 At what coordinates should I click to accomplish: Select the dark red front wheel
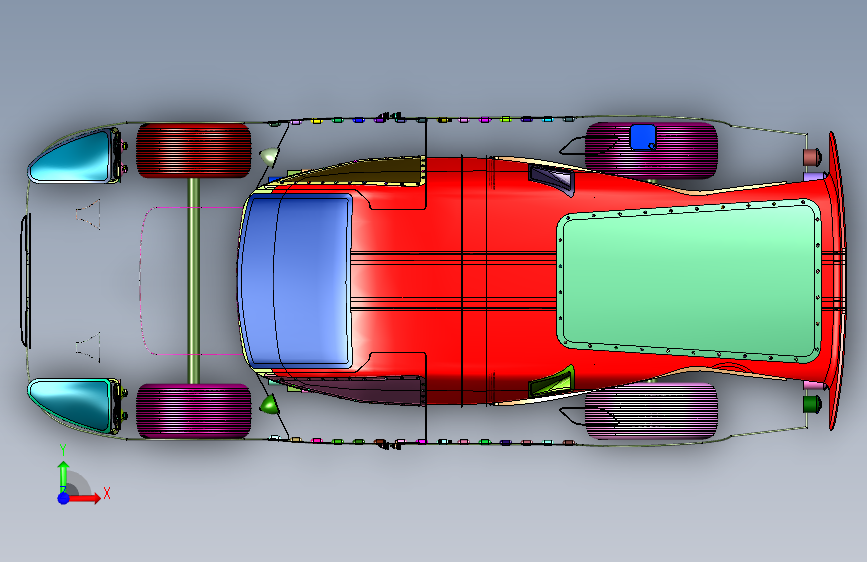coord(193,150)
